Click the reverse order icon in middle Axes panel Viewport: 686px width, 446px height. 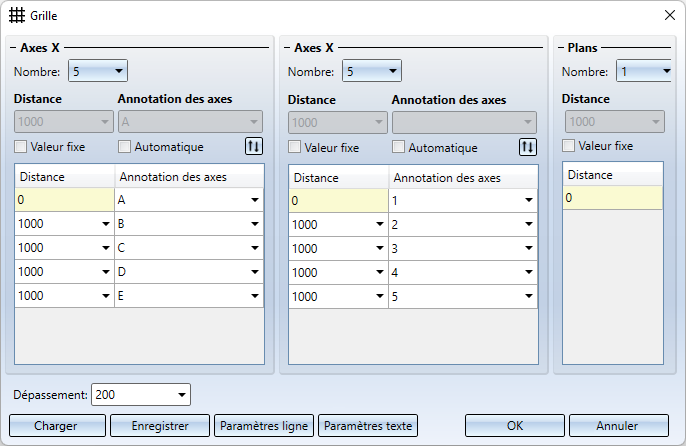pos(528,147)
